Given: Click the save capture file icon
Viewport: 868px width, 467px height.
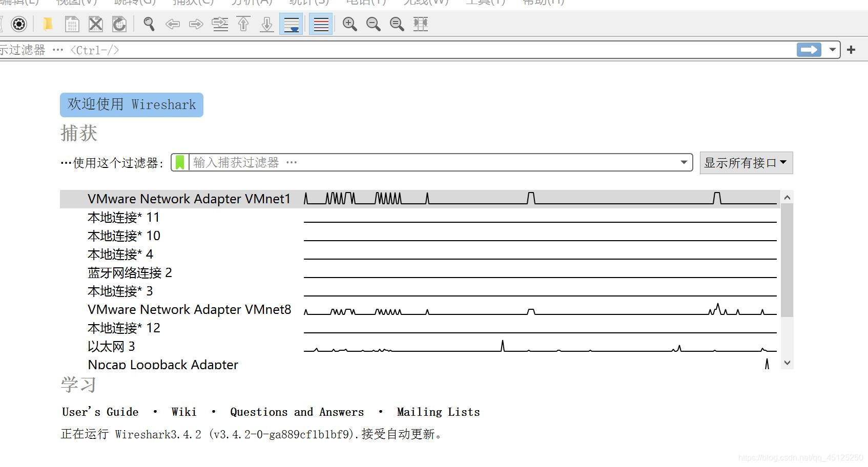Looking at the screenshot, I should (72, 24).
